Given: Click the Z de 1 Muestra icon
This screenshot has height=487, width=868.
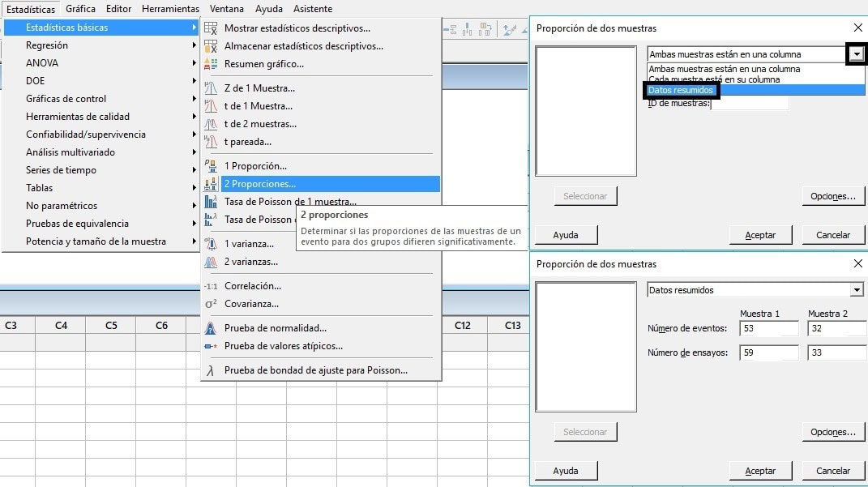Looking at the screenshot, I should 211,88.
